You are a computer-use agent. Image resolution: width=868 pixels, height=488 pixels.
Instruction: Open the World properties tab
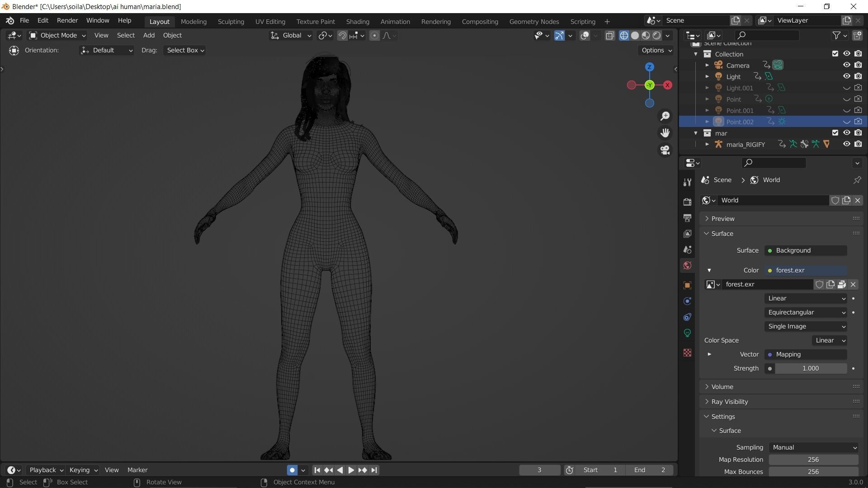pos(687,265)
